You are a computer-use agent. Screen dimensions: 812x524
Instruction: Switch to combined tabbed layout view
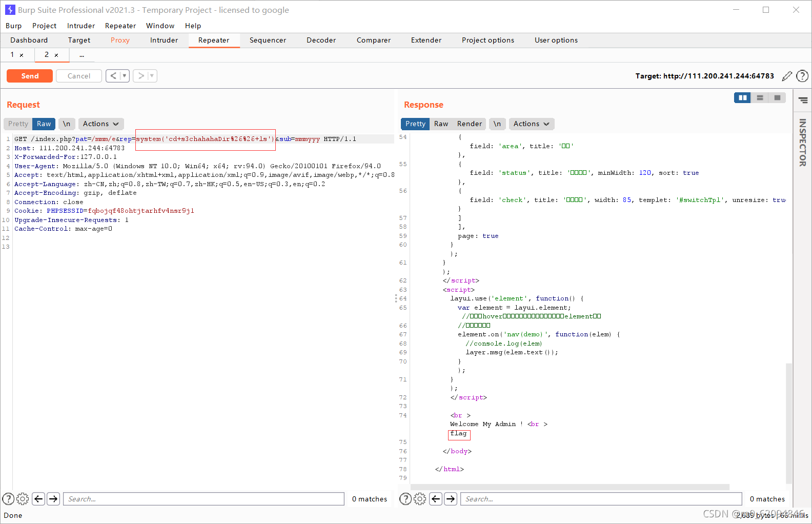point(777,97)
